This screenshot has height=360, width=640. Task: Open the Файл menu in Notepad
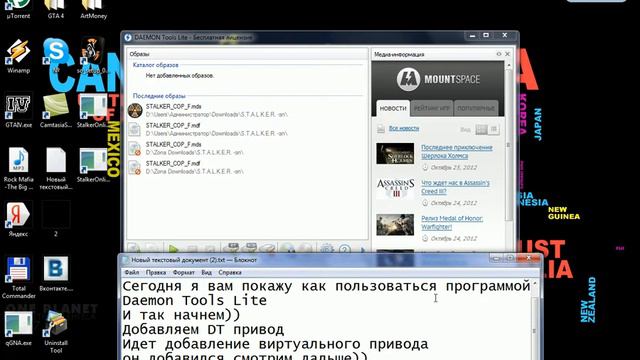[132, 272]
